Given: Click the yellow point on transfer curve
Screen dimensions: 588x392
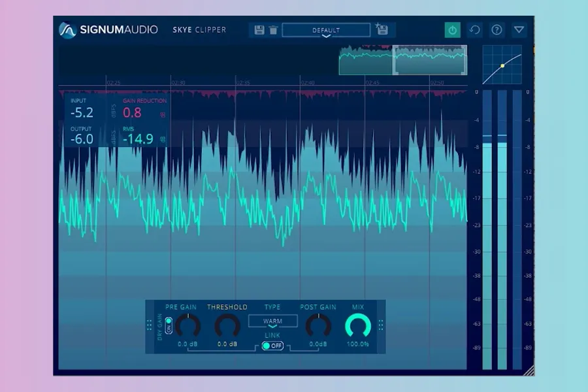Looking at the screenshot, I should click(x=502, y=65).
